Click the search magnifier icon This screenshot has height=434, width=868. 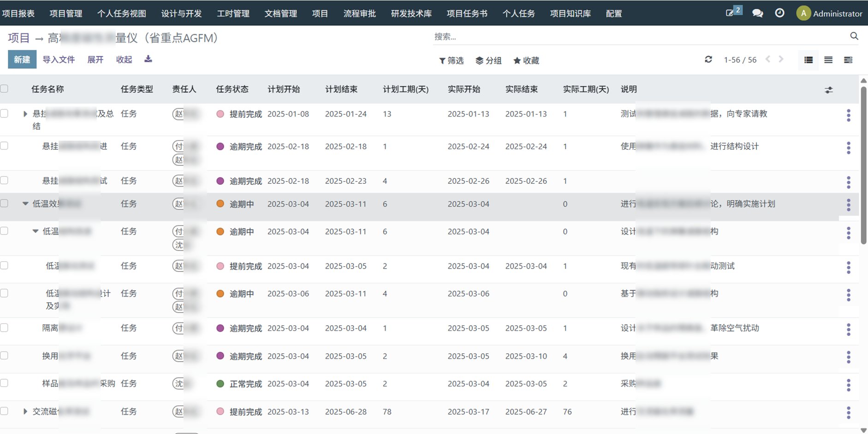pyautogui.click(x=854, y=36)
